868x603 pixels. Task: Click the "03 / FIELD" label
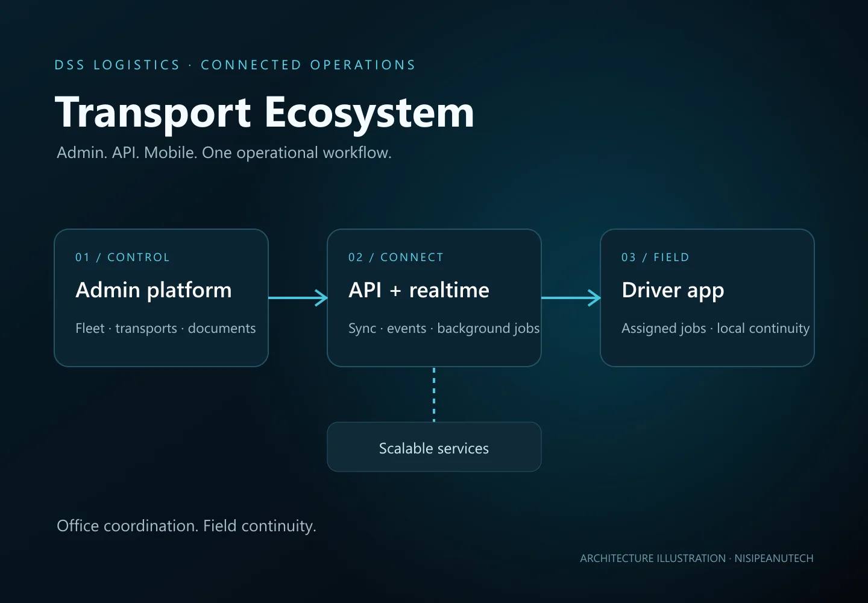pos(655,257)
